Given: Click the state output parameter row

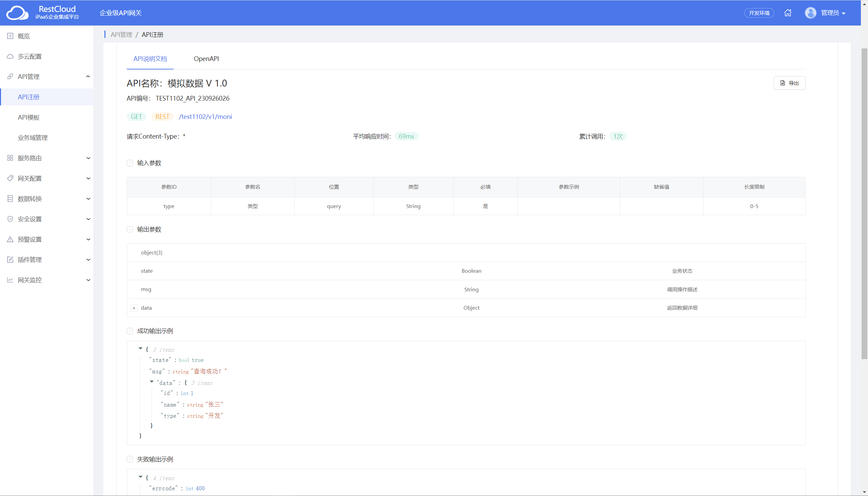Looking at the screenshot, I should point(466,271).
